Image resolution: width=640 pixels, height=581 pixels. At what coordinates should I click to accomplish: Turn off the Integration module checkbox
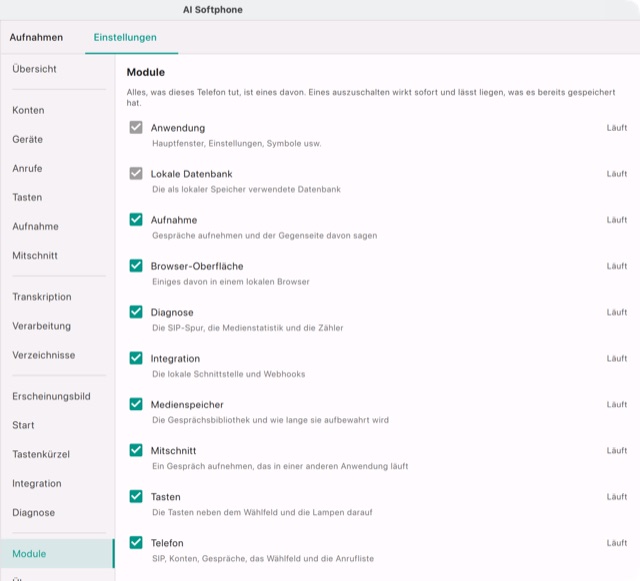tap(136, 358)
